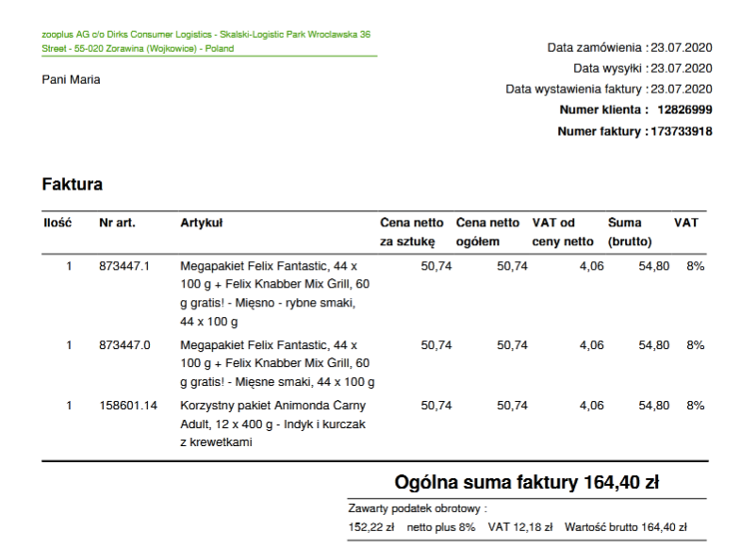The image size is (756, 549).
Task: Select customer number 12826999
Action: pos(684,110)
